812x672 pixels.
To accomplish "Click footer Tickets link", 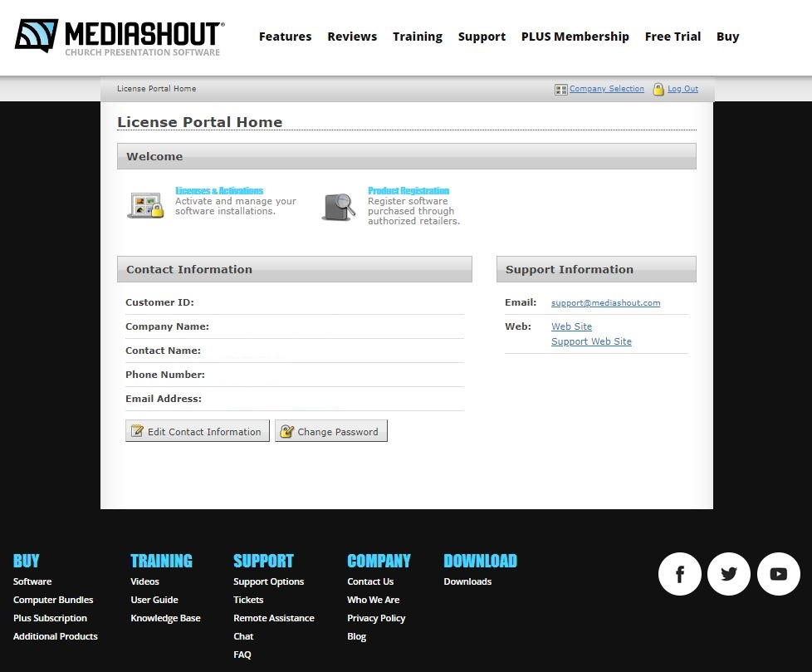I will pos(248,600).
